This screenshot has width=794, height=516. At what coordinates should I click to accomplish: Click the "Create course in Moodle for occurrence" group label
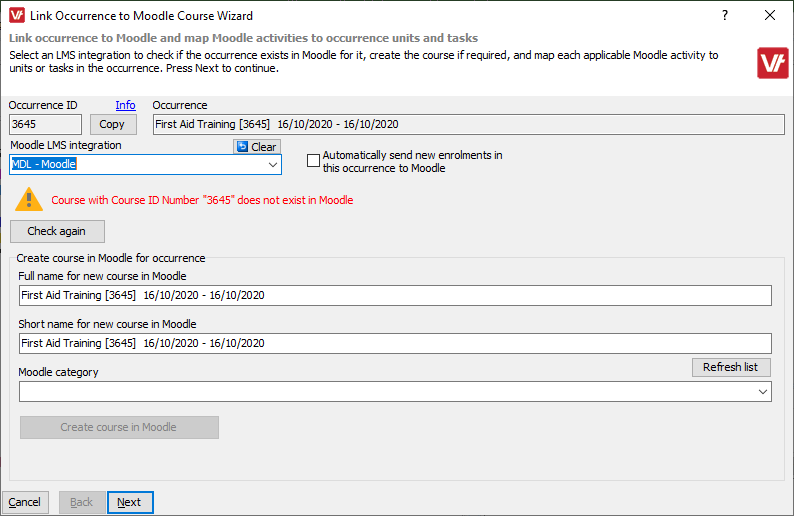(111, 258)
